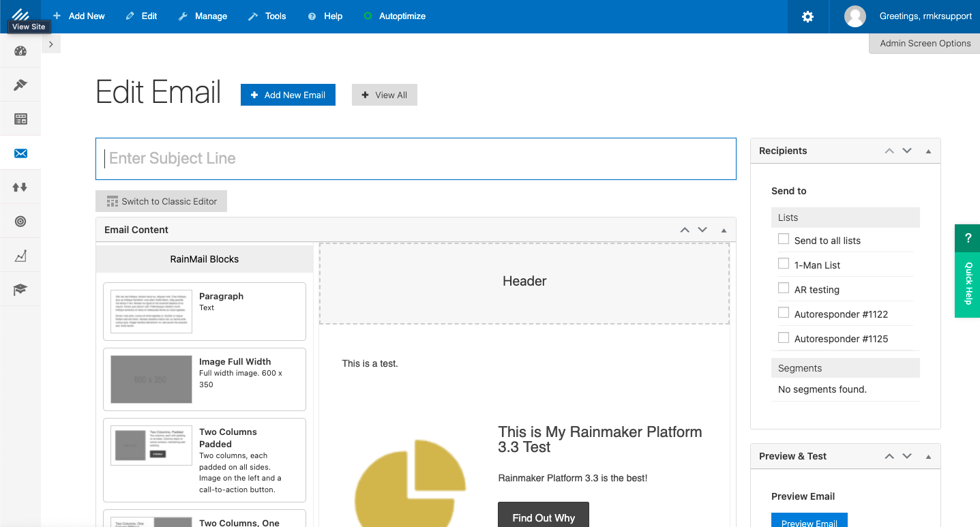Select the Autoresponder #1122 checkbox

click(x=783, y=312)
